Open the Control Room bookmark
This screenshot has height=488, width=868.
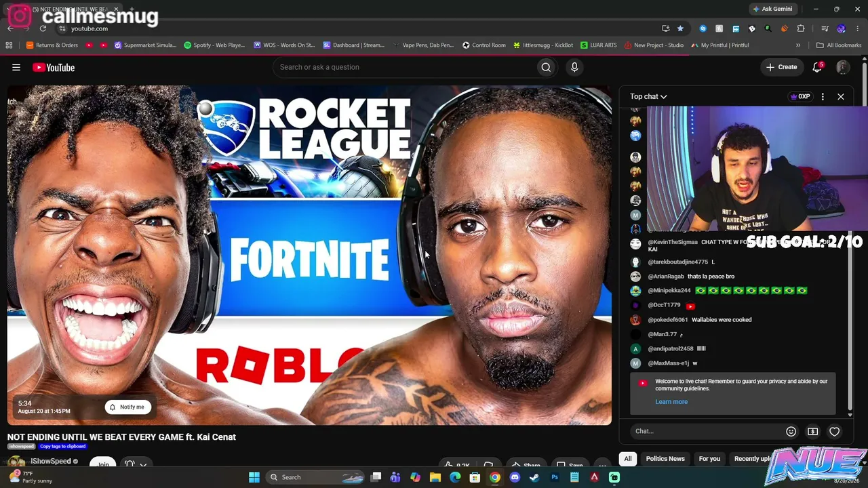pyautogui.click(x=484, y=45)
